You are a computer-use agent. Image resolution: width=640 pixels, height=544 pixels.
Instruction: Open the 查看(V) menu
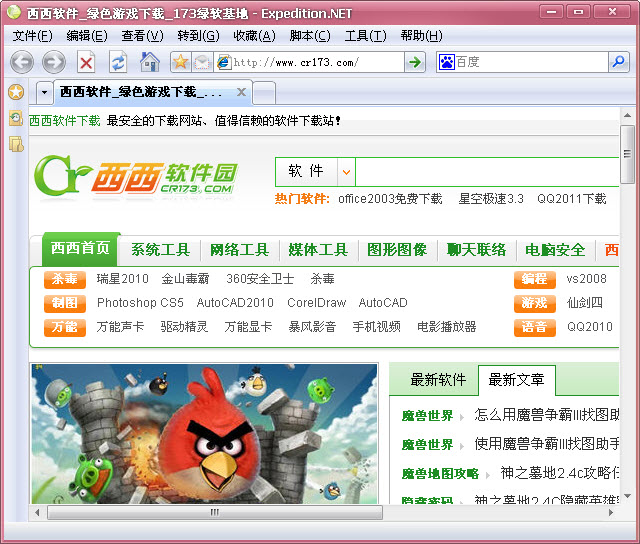click(142, 36)
